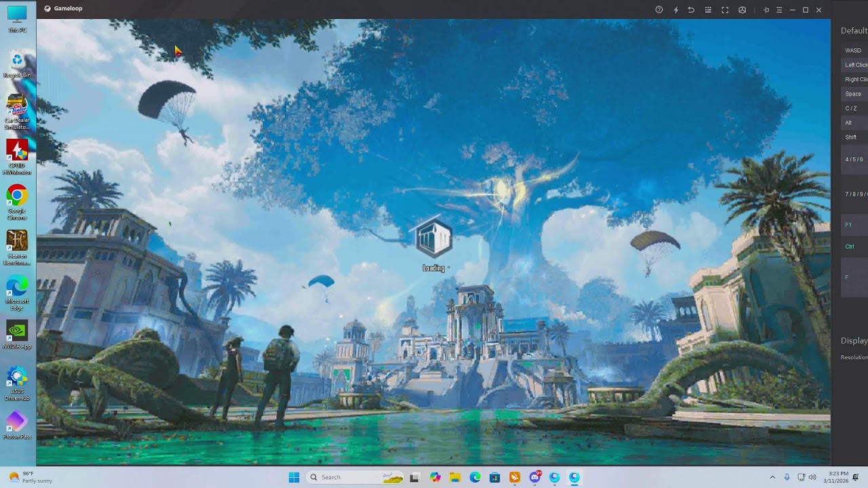Click the lightning bolt boost icon
The image size is (868, 488).
675,9
